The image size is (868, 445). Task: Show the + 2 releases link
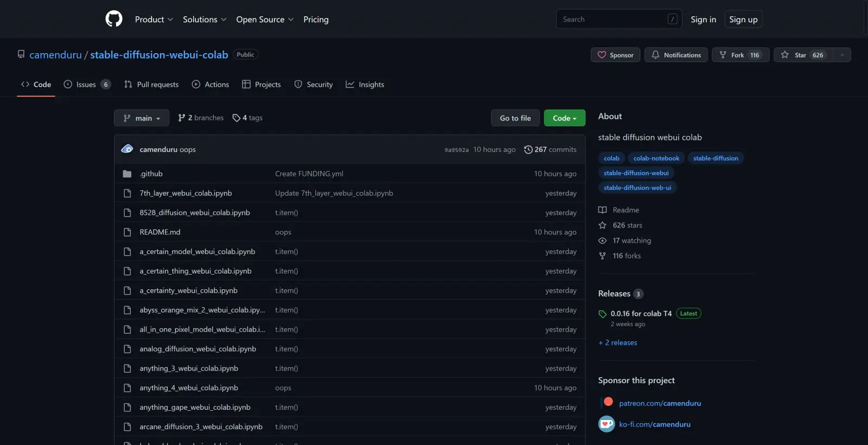618,342
